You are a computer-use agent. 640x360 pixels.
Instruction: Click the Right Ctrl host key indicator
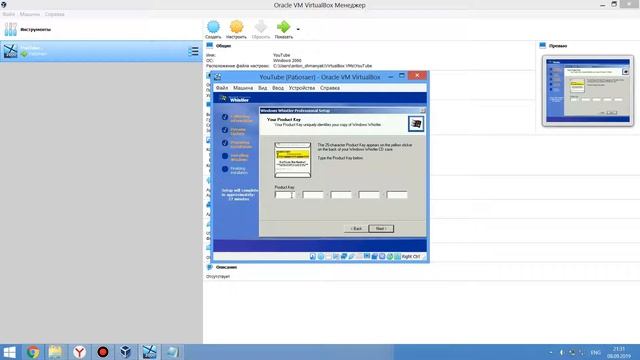tap(411, 256)
